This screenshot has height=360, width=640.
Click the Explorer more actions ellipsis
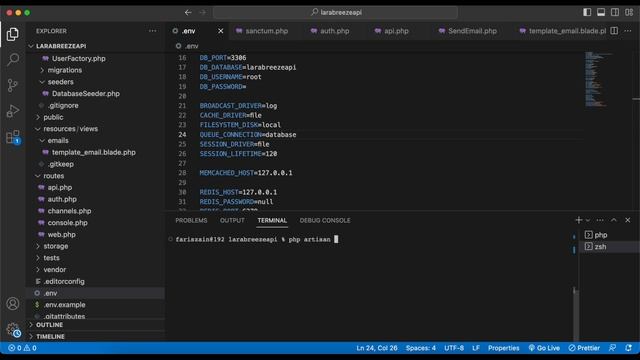[152, 31]
